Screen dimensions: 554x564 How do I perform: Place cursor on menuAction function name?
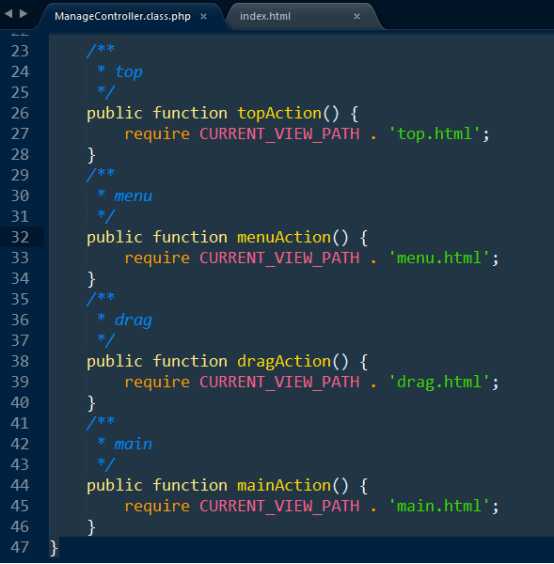click(x=284, y=238)
